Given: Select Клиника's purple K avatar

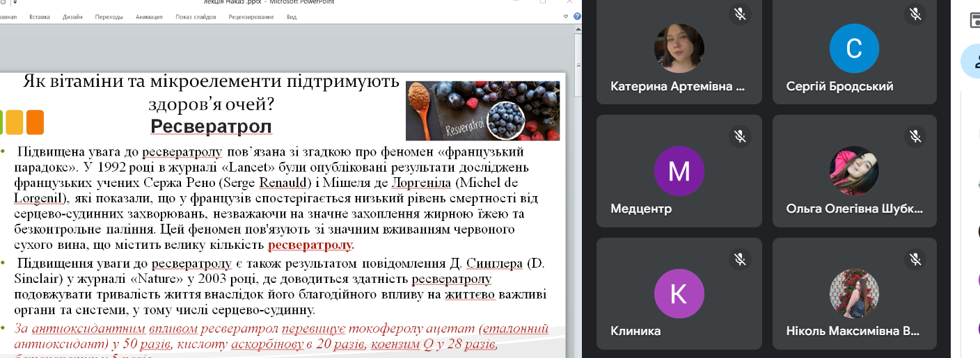Looking at the screenshot, I should pyautogui.click(x=679, y=294).
